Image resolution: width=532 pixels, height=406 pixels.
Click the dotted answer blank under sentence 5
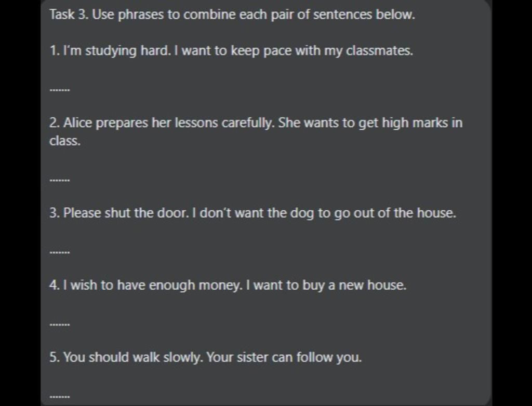[x=60, y=397]
